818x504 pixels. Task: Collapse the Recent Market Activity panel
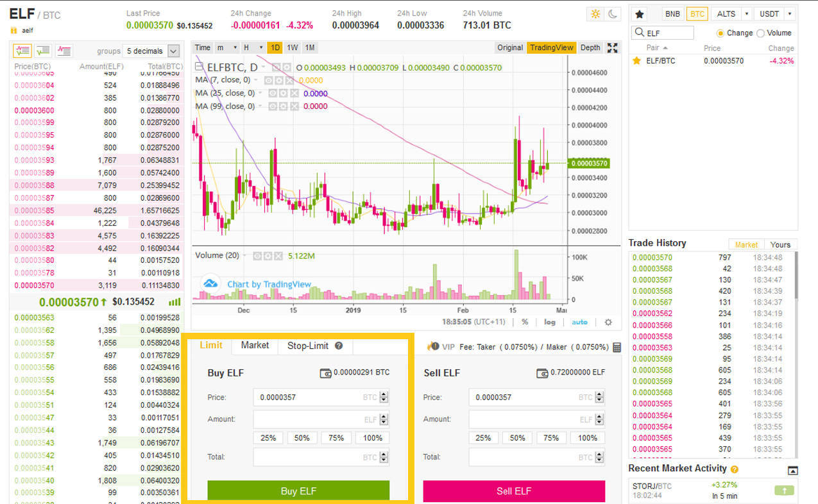click(x=792, y=470)
